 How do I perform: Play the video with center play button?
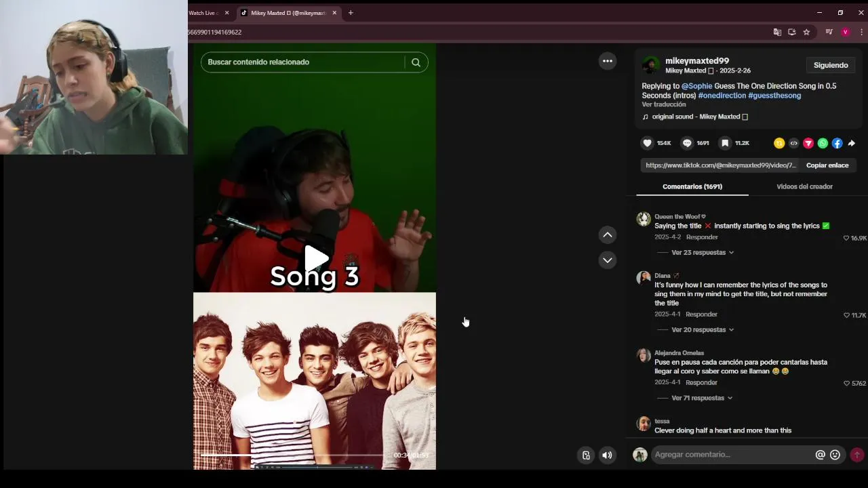pos(315,258)
